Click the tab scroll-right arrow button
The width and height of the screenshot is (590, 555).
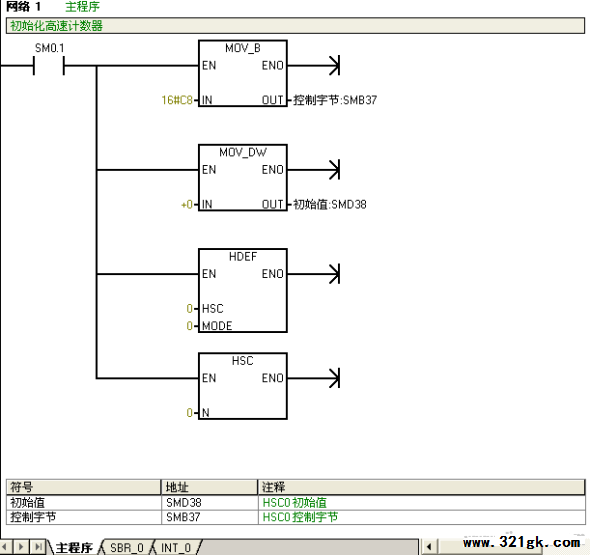21,546
